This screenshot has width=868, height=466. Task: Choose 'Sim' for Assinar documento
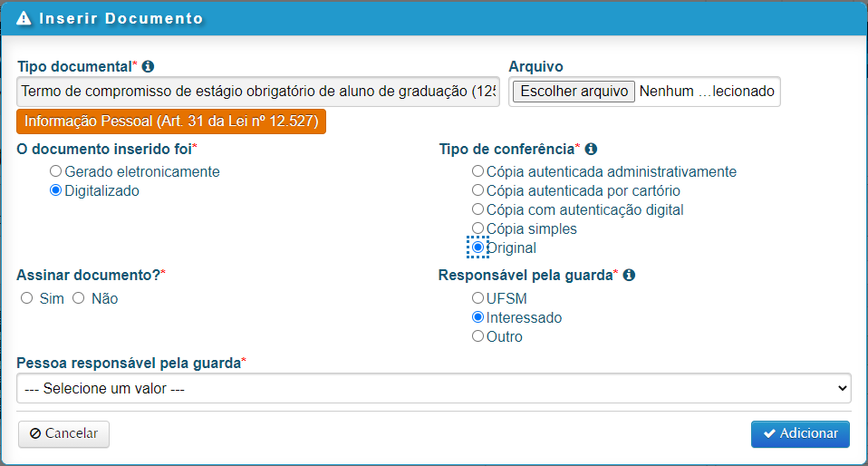click(27, 298)
